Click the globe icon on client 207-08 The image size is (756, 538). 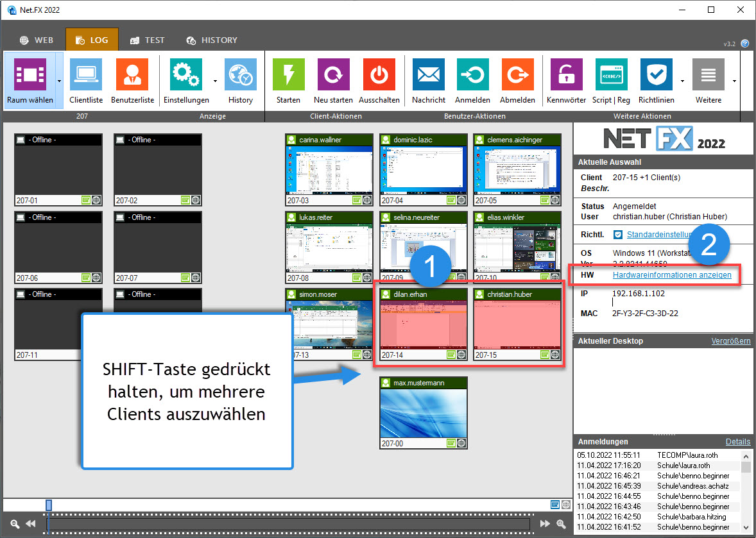coord(367,278)
